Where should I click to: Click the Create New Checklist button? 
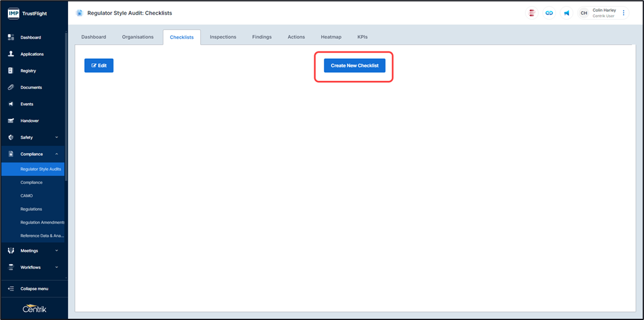click(354, 66)
